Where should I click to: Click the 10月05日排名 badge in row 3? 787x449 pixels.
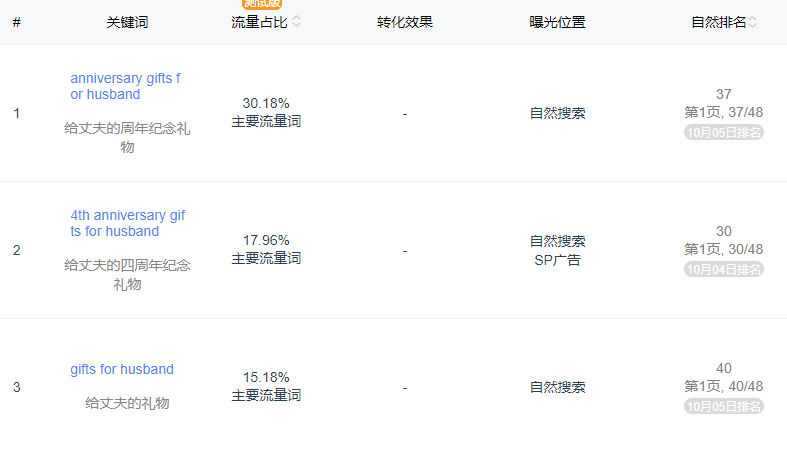(x=724, y=406)
